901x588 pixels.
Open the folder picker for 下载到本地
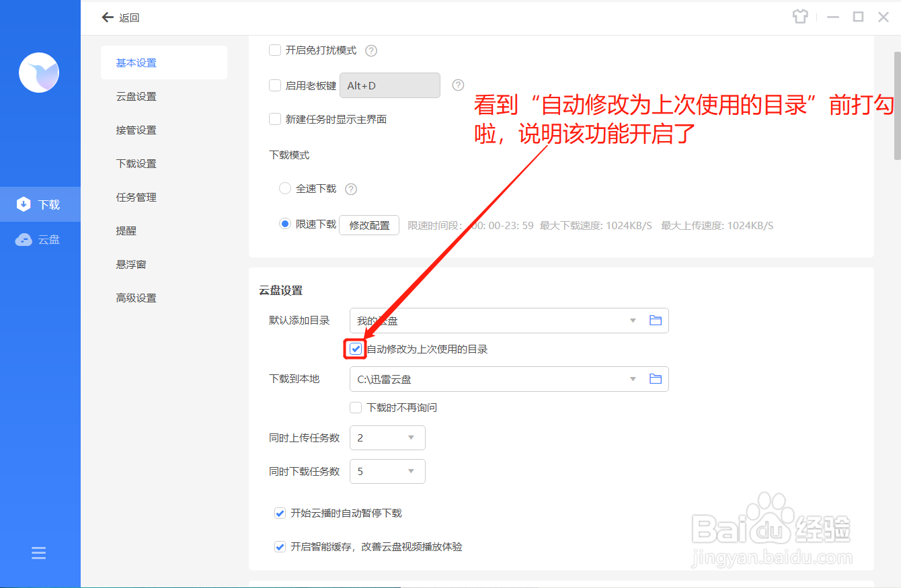point(656,378)
